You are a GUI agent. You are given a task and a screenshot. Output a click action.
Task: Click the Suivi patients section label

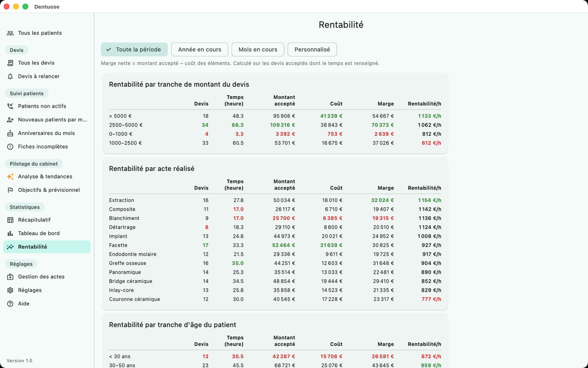pyautogui.click(x=27, y=93)
